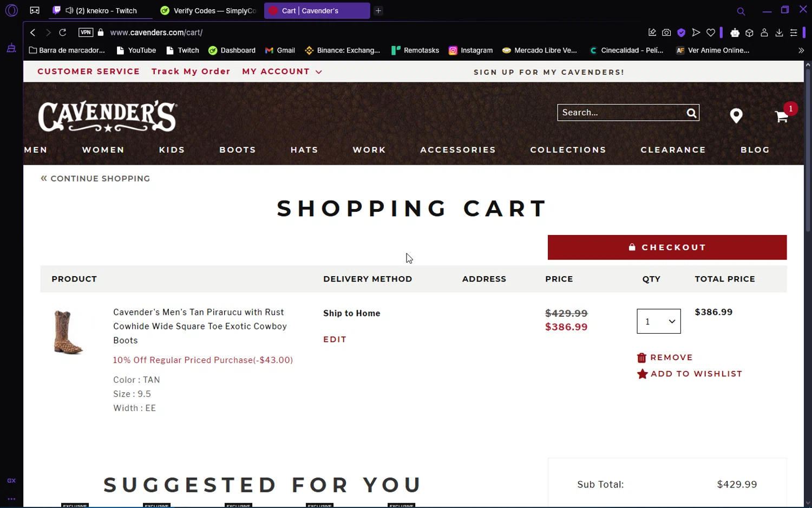
Task: Open the BLOG navigation link
Action: tap(755, 150)
